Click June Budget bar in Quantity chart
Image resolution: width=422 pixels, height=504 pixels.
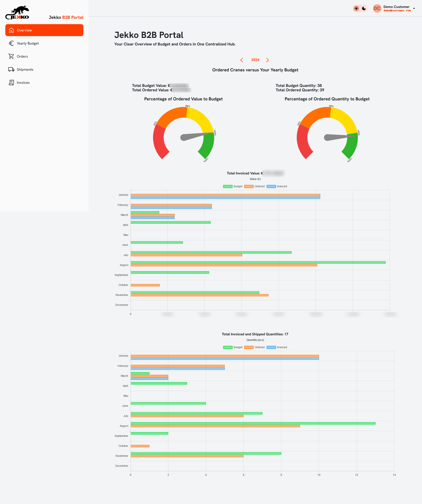[168, 403]
